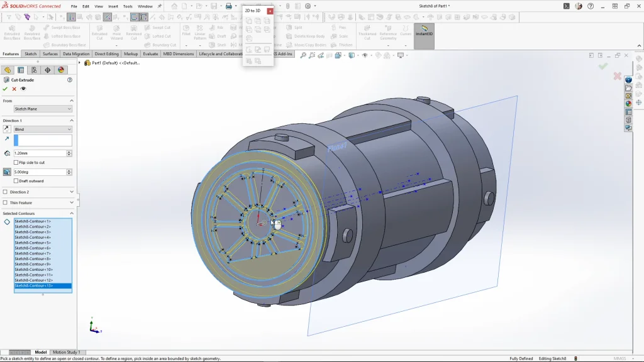Select Sketch8-Contour<5> in the list

point(33,243)
